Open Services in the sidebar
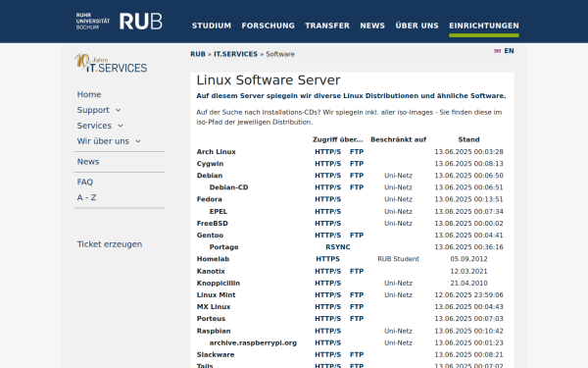 (94, 126)
